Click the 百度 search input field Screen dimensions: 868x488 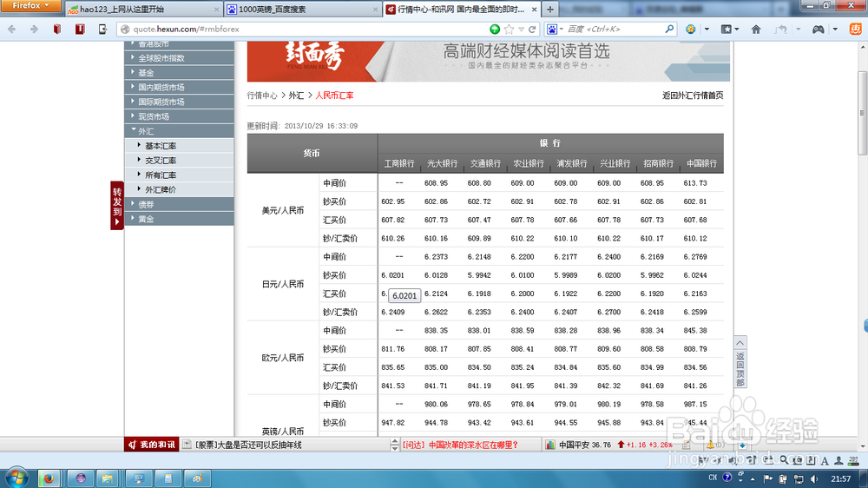(615, 29)
